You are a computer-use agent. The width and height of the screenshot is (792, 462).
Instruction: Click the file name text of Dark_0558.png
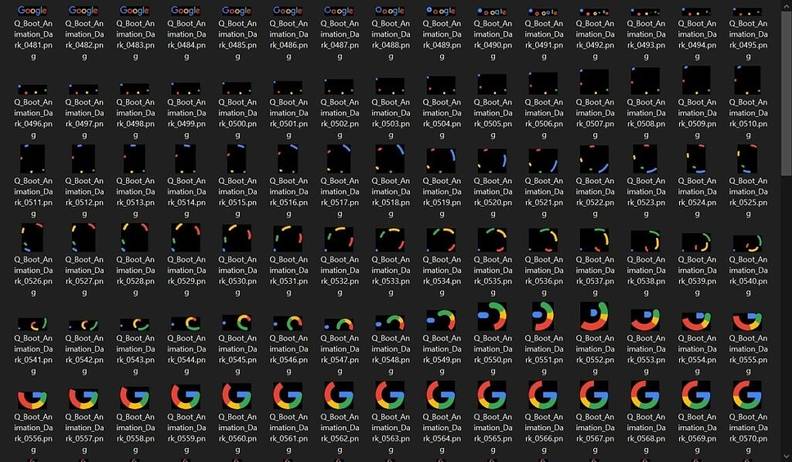[135, 434]
